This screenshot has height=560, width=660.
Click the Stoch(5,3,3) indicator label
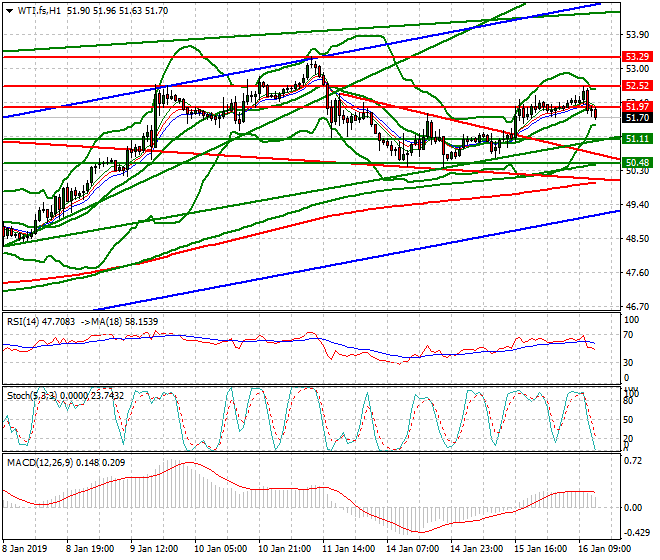point(32,396)
